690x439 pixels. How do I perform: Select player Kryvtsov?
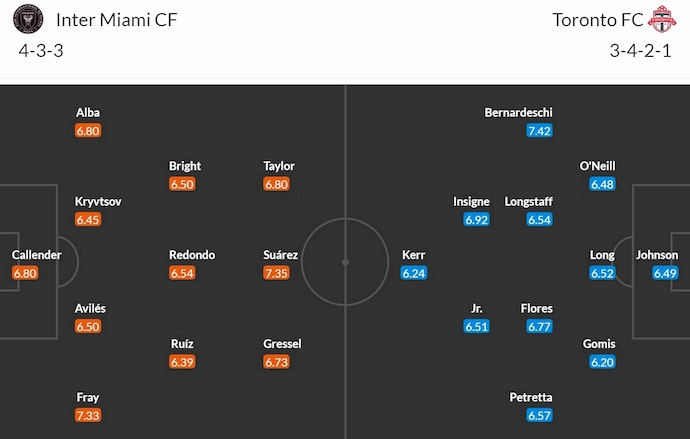coord(98,201)
